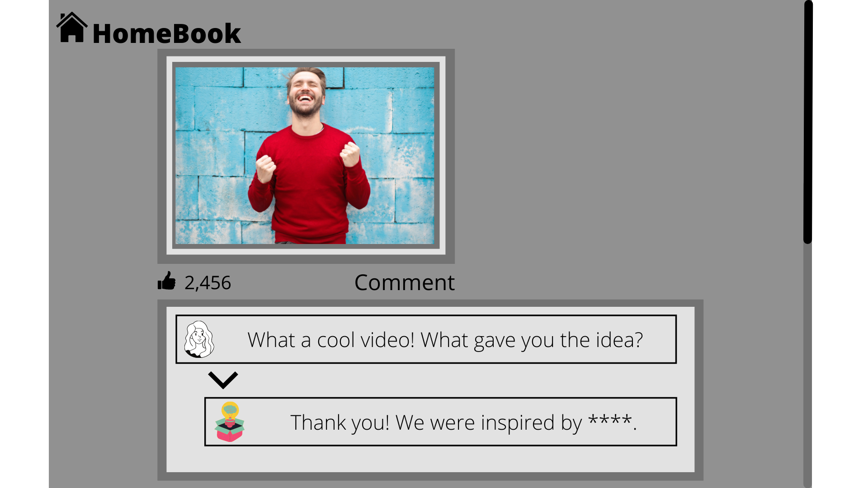The image size is (868, 488).
Task: Click the HomeBook house logo icon
Action: [72, 27]
